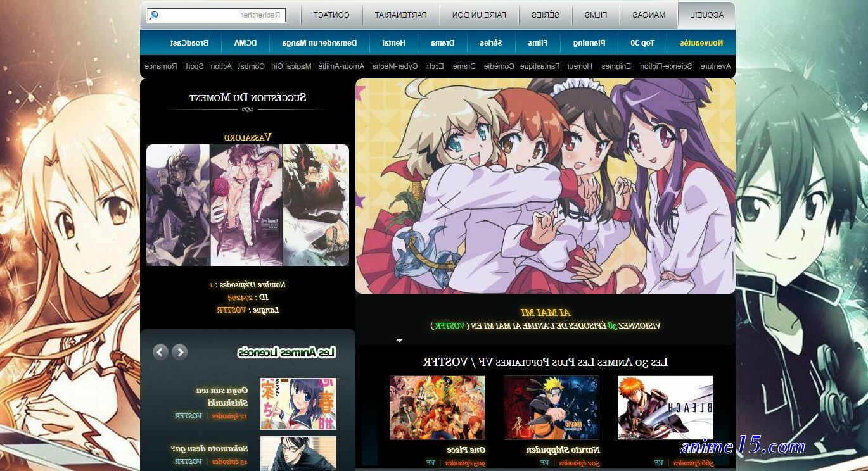Select Top 30 in the blue menu
Image resolution: width=868 pixels, height=471 pixels.
click(x=642, y=43)
